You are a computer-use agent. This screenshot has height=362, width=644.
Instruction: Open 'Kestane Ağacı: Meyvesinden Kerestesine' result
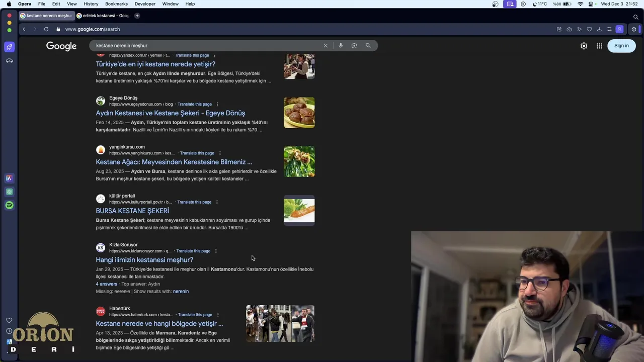[174, 162]
